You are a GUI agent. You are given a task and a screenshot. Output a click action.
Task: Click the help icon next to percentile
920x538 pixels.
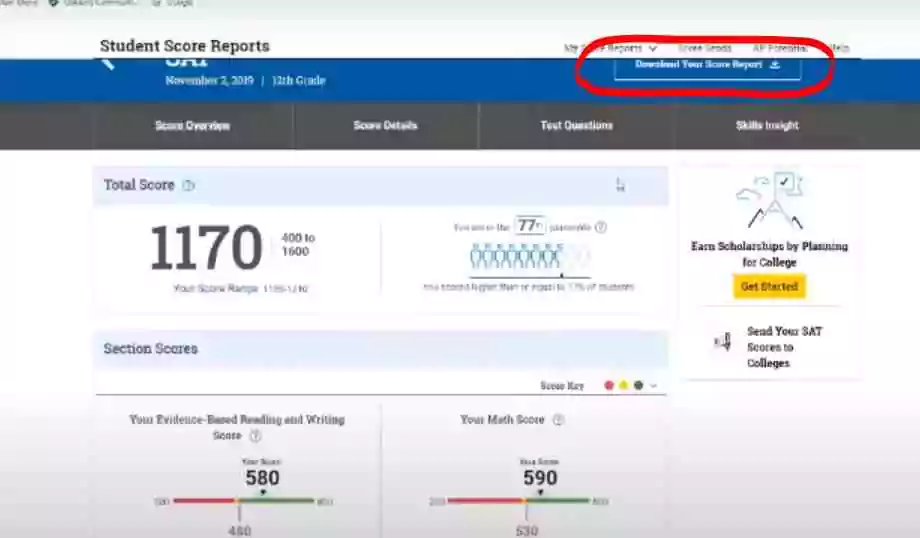pos(601,227)
